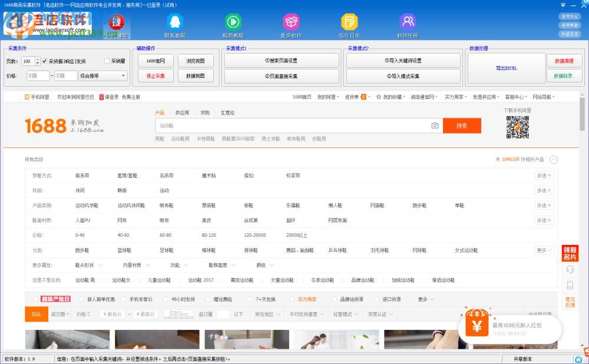Click the orange 搜索 button

pos(462,125)
